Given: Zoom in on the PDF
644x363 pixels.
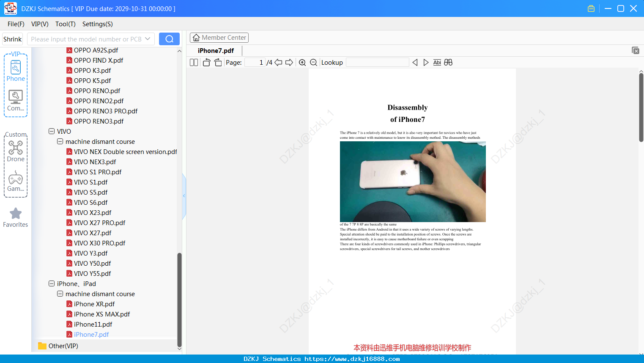Looking at the screenshot, I should pos(302,62).
